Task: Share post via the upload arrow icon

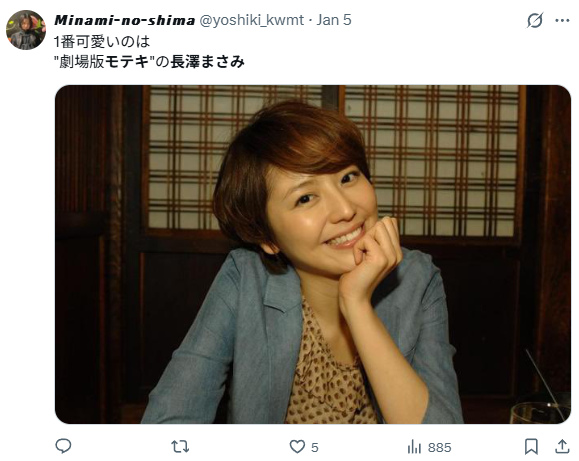Action: (562, 446)
